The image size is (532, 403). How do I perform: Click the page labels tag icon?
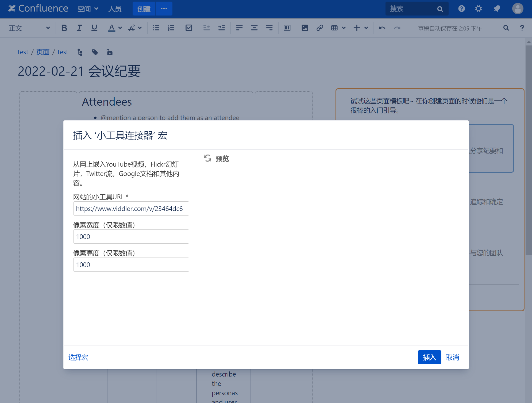95,52
